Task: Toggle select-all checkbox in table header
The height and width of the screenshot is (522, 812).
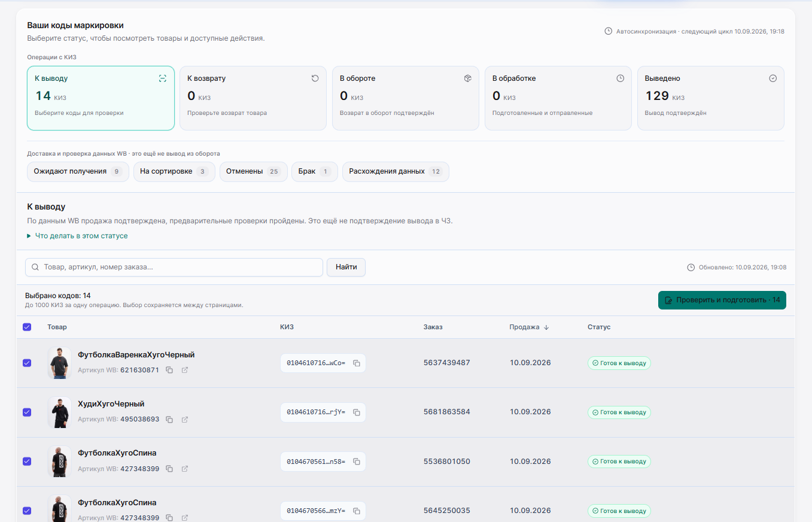Action: (x=27, y=327)
